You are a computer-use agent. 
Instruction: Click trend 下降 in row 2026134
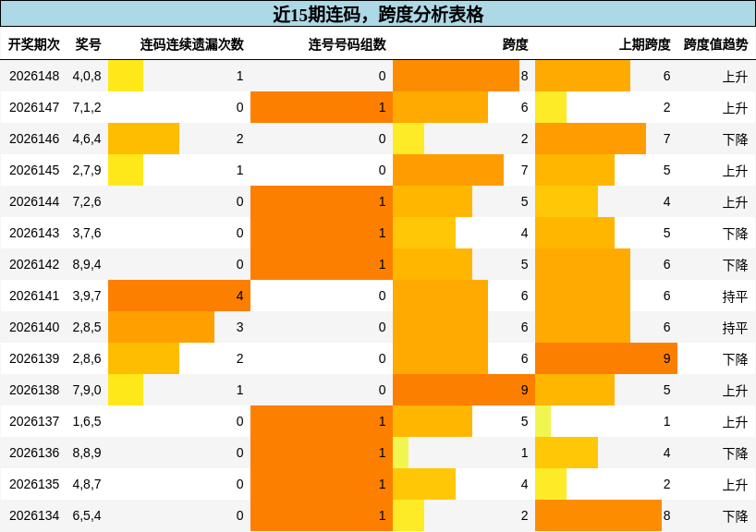[x=735, y=515]
